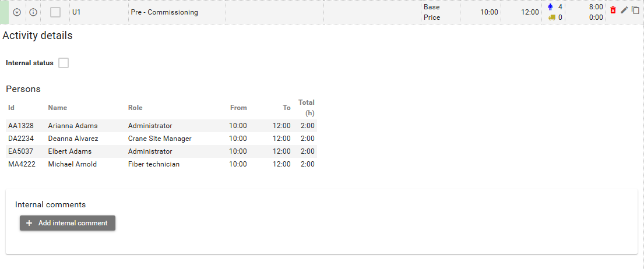Click the Role column header
Viewport: 644px width, 269px height.
(x=135, y=108)
